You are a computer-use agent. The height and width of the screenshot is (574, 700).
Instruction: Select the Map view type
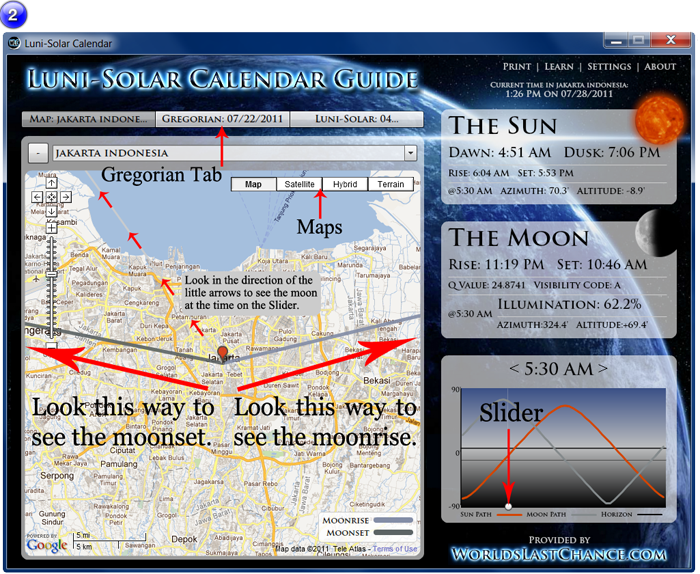coord(253,184)
